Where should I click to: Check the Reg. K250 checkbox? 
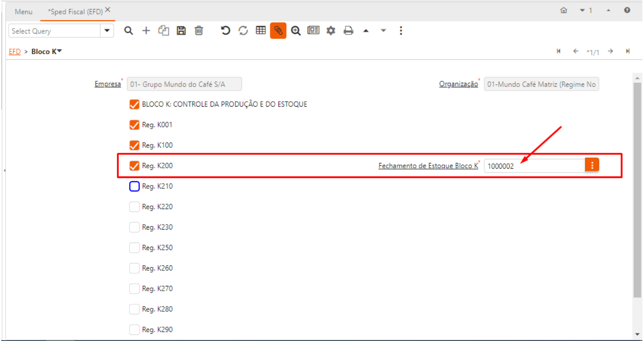point(134,248)
